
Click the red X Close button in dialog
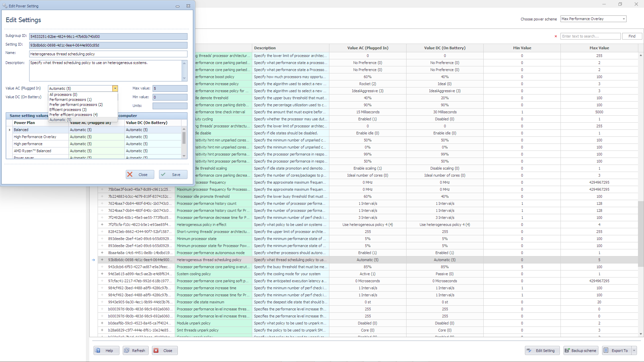click(x=140, y=174)
